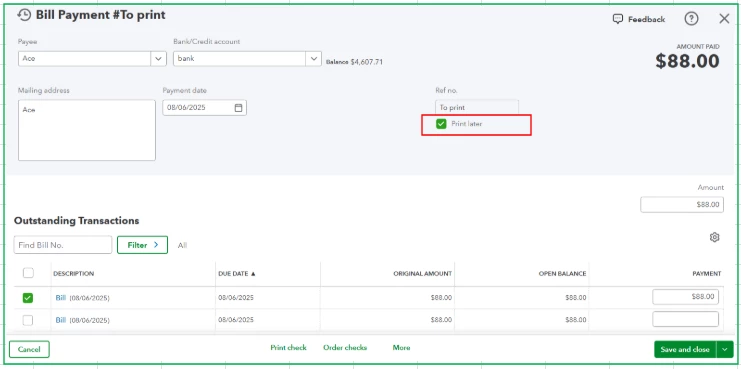Screen dimensions: 741x369
Task: Check the second bill row checkbox
Action: [28, 320]
